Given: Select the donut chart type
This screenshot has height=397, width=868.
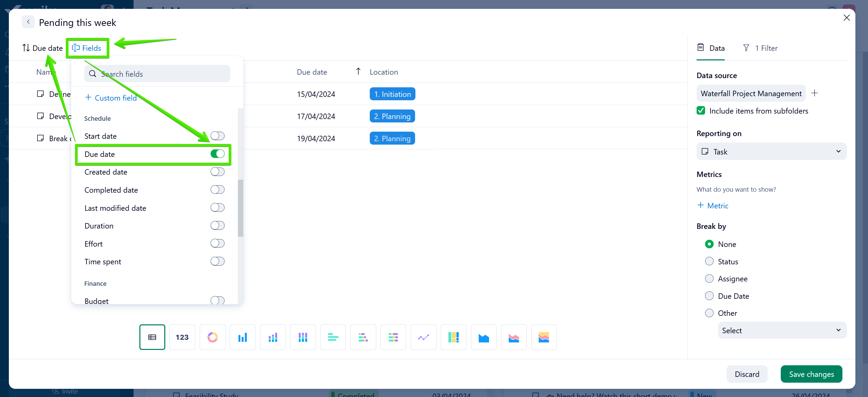Looking at the screenshot, I should click(x=212, y=337).
